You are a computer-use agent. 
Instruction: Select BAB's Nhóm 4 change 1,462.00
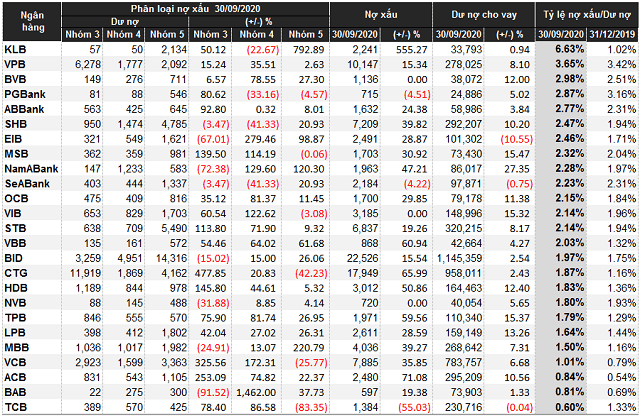[x=256, y=392]
